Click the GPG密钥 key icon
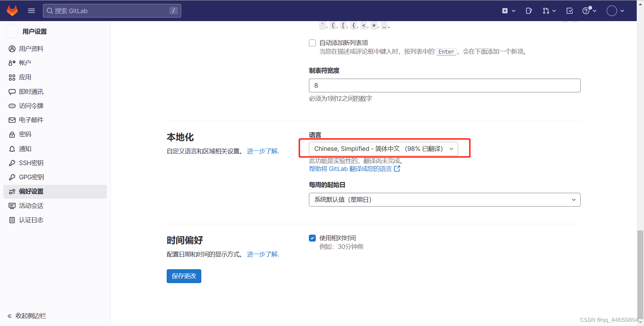The height and width of the screenshot is (326, 644). 12,177
